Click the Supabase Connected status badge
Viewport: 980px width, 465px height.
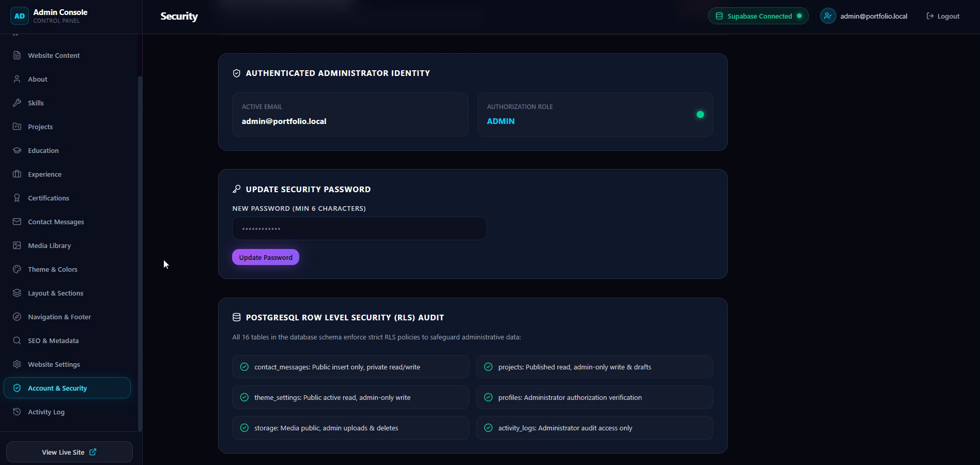tap(758, 16)
